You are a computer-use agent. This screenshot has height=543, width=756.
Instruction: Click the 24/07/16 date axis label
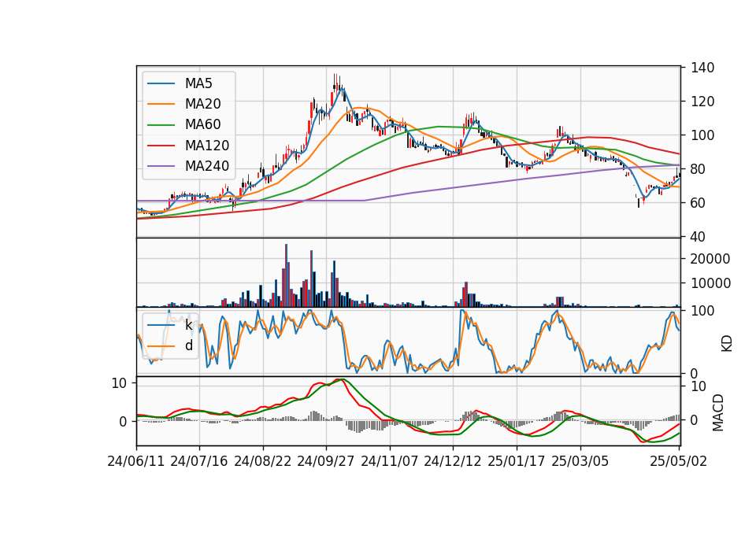click(x=199, y=462)
